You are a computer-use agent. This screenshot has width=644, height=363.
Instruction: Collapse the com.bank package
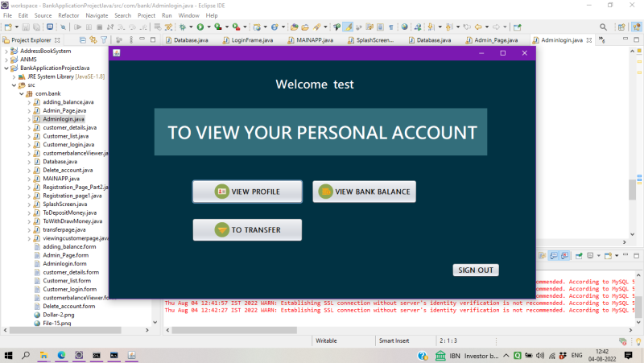point(22,93)
